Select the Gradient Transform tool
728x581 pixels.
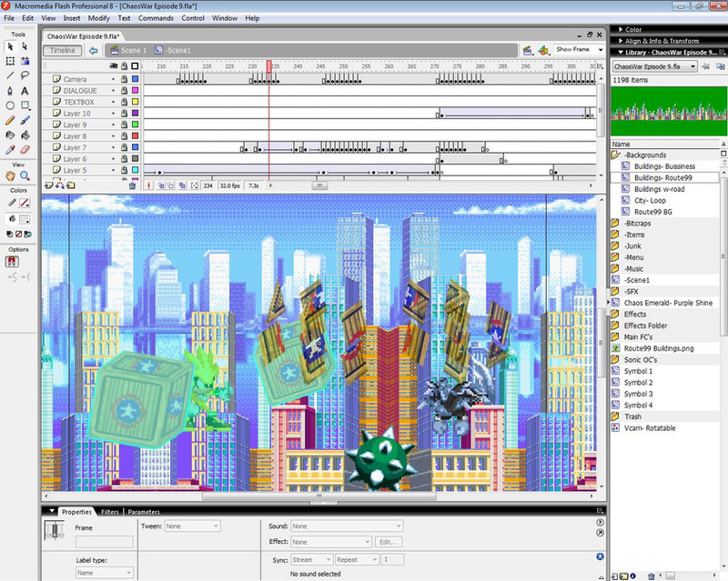25,61
